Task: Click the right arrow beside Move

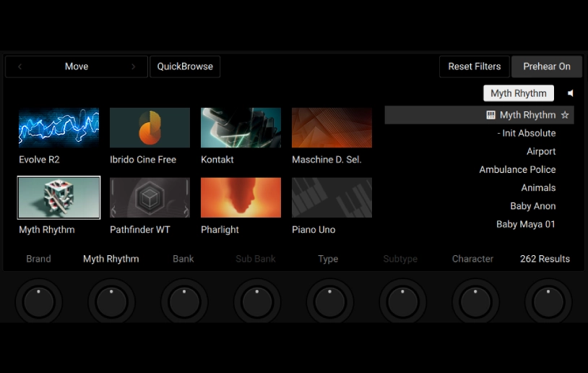Action: tap(134, 67)
